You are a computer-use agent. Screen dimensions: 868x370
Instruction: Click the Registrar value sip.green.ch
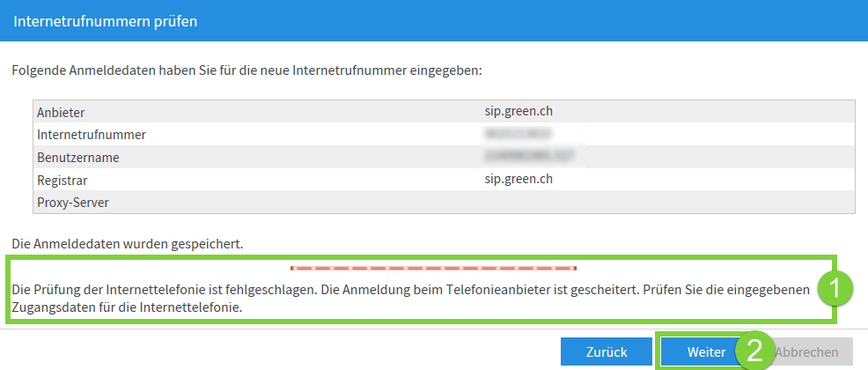519,179
